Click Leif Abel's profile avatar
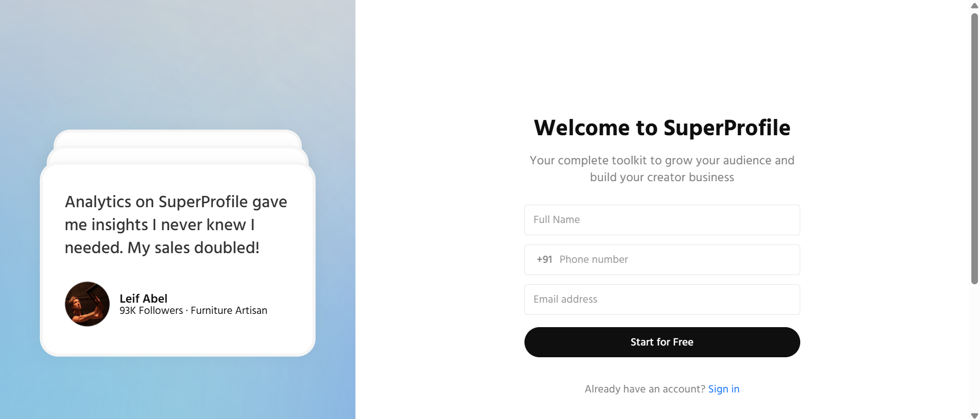This screenshot has width=980, height=419. [87, 304]
